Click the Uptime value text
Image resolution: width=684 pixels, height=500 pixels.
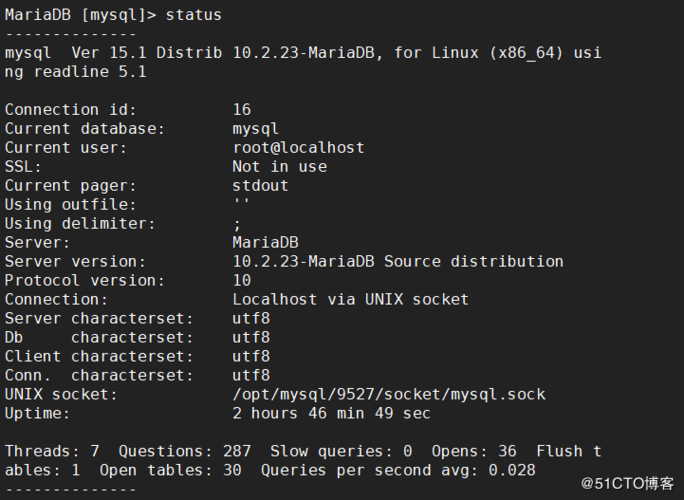(331, 413)
